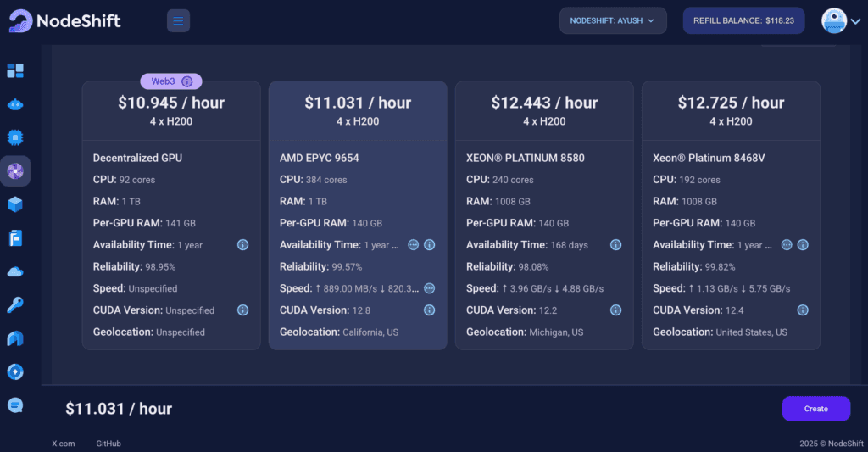Open the GitHub footer link

click(108, 444)
